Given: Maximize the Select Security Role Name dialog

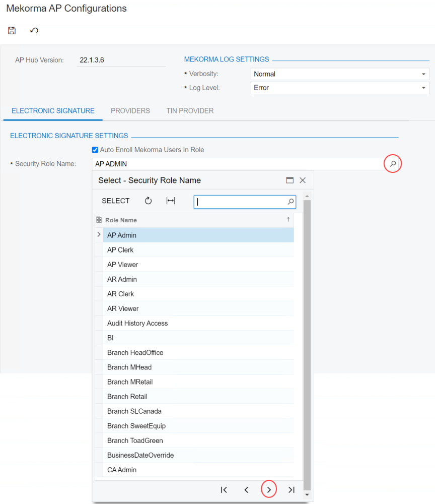Looking at the screenshot, I should tap(289, 180).
